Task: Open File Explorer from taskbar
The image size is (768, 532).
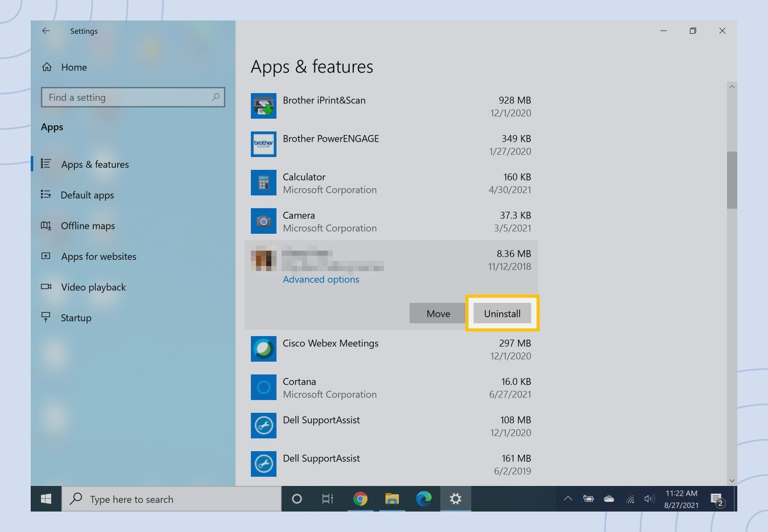Action: click(392, 499)
